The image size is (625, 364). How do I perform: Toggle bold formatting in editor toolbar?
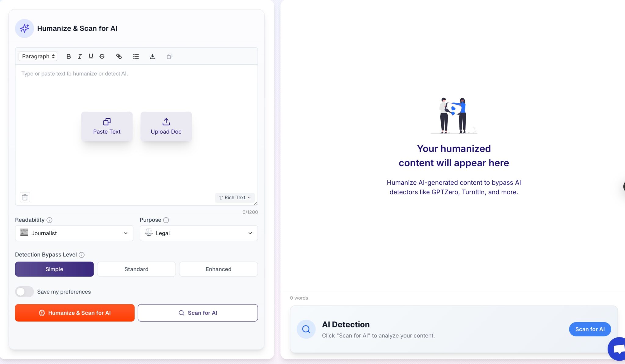[x=68, y=56]
